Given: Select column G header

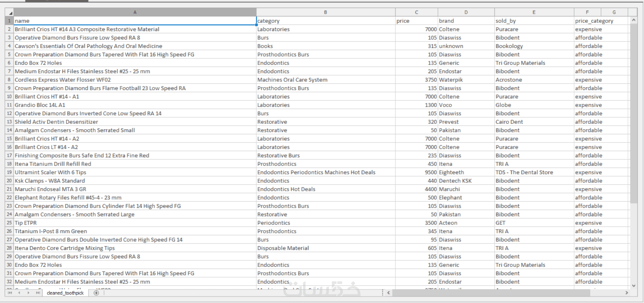Looking at the screenshot, I should point(614,12).
